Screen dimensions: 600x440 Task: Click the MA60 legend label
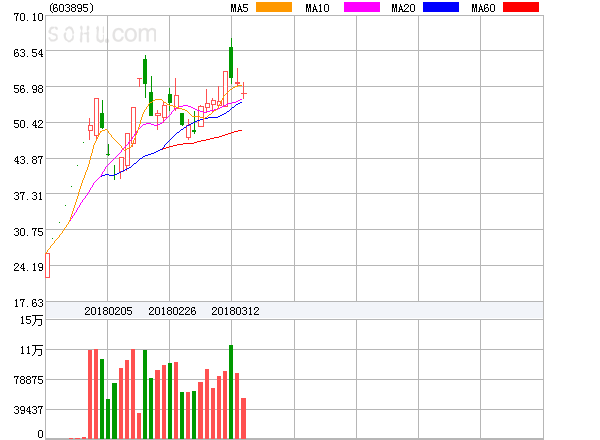pyautogui.click(x=483, y=8)
